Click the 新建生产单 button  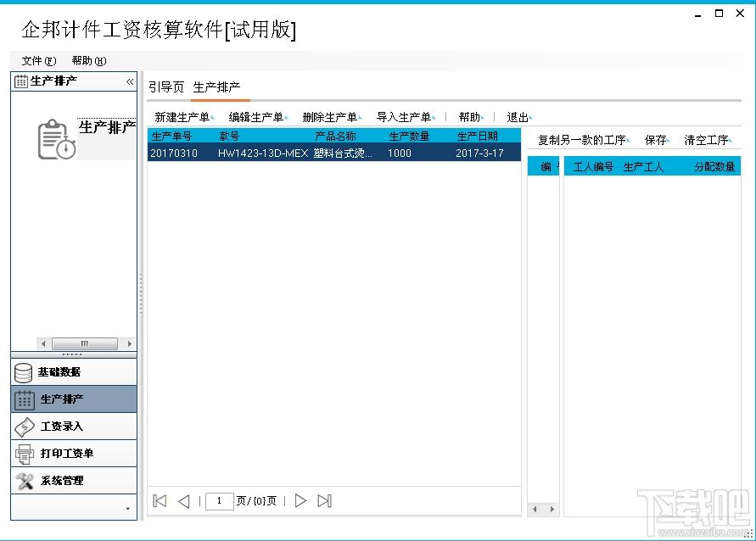[x=184, y=116]
